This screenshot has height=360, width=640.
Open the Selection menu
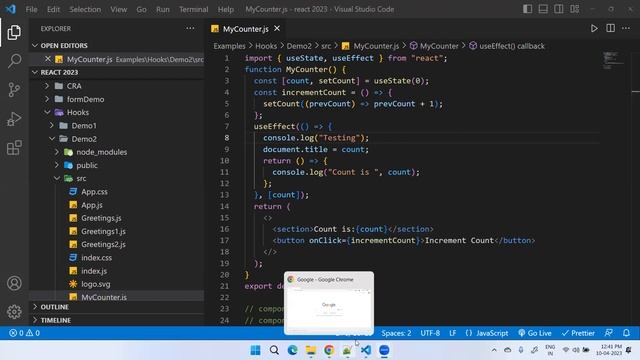[x=85, y=9]
